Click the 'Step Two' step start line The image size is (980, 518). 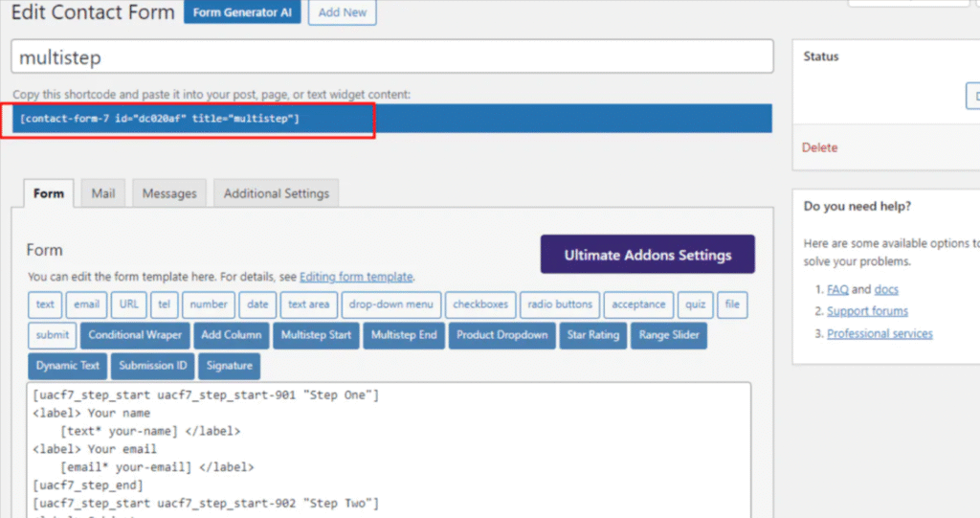(x=206, y=504)
